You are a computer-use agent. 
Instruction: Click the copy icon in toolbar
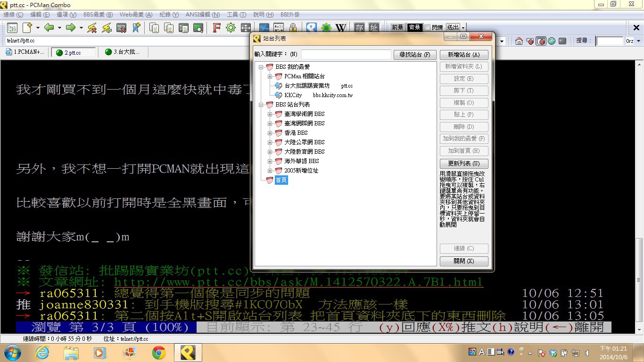click(154, 28)
